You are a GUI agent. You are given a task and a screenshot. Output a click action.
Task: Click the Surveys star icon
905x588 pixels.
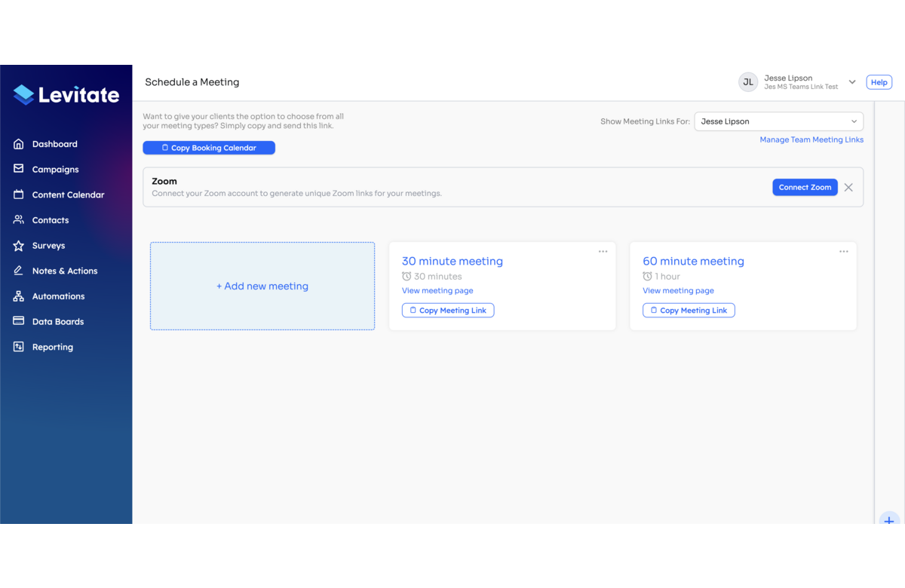click(19, 246)
